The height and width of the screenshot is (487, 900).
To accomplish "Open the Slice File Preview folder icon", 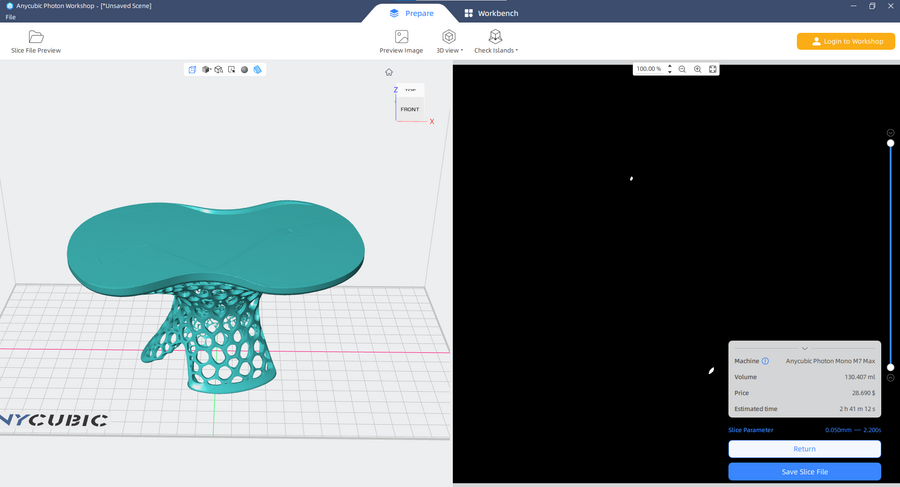I will [36, 37].
